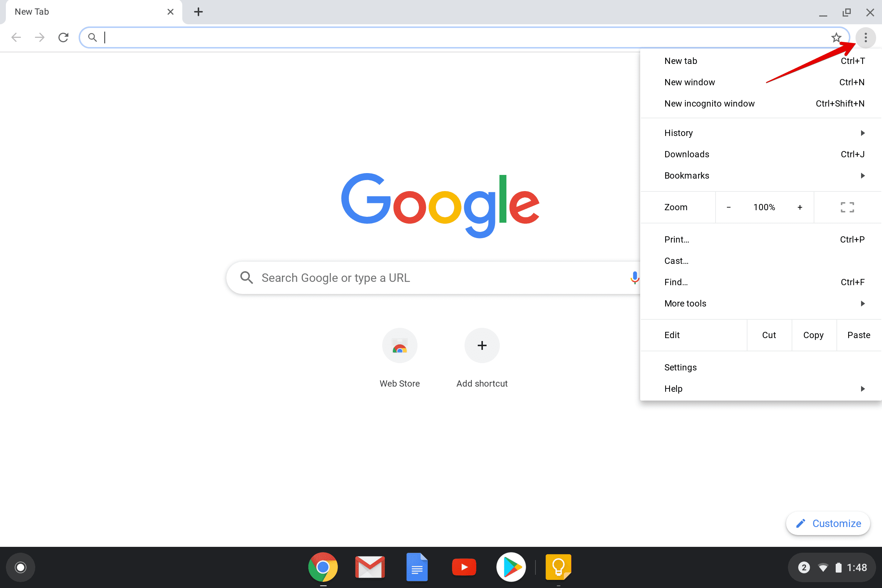The width and height of the screenshot is (882, 588).
Task: Click the Add shortcut button
Action: [x=481, y=345]
